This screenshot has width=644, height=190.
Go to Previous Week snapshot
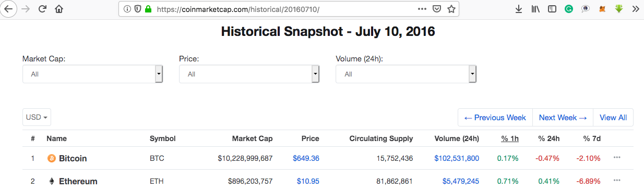point(495,117)
